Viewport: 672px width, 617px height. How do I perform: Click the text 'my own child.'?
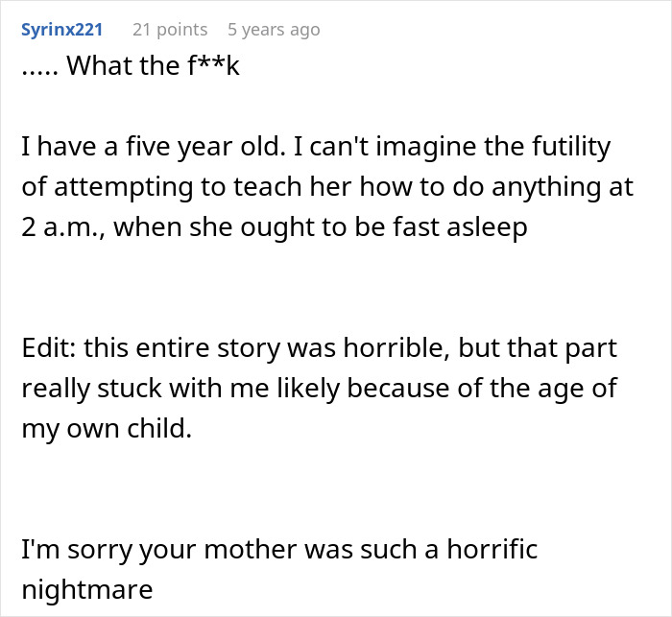tap(107, 428)
